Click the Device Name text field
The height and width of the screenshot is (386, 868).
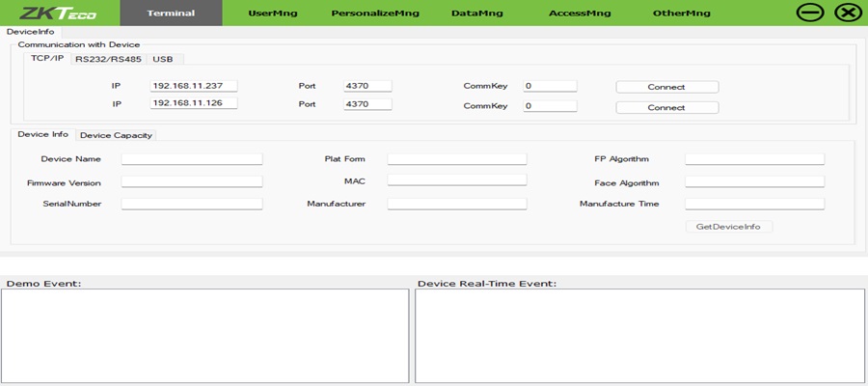[x=192, y=159]
